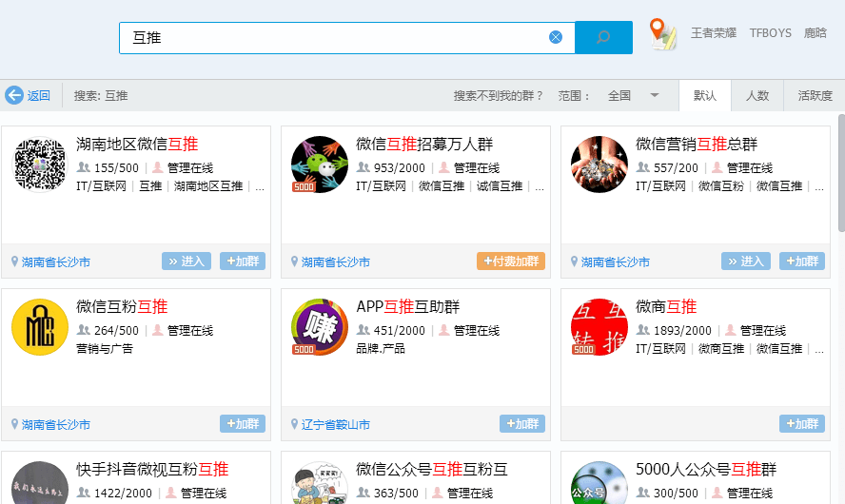Image resolution: width=845 pixels, height=504 pixels.
Task: Clear the search box with the X icon
Action: (556, 37)
